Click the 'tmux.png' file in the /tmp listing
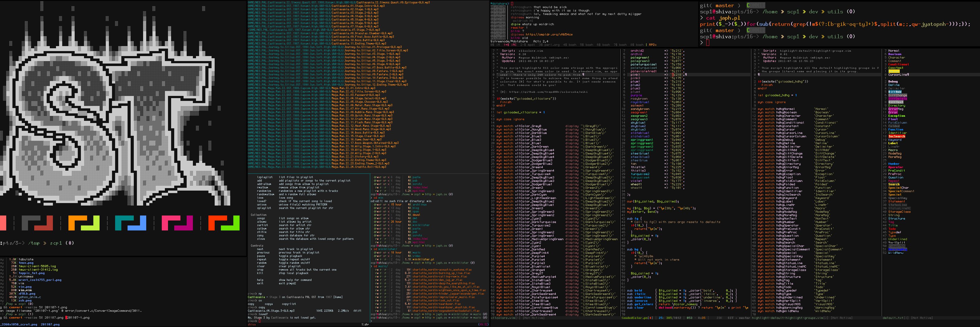 [x=26, y=263]
